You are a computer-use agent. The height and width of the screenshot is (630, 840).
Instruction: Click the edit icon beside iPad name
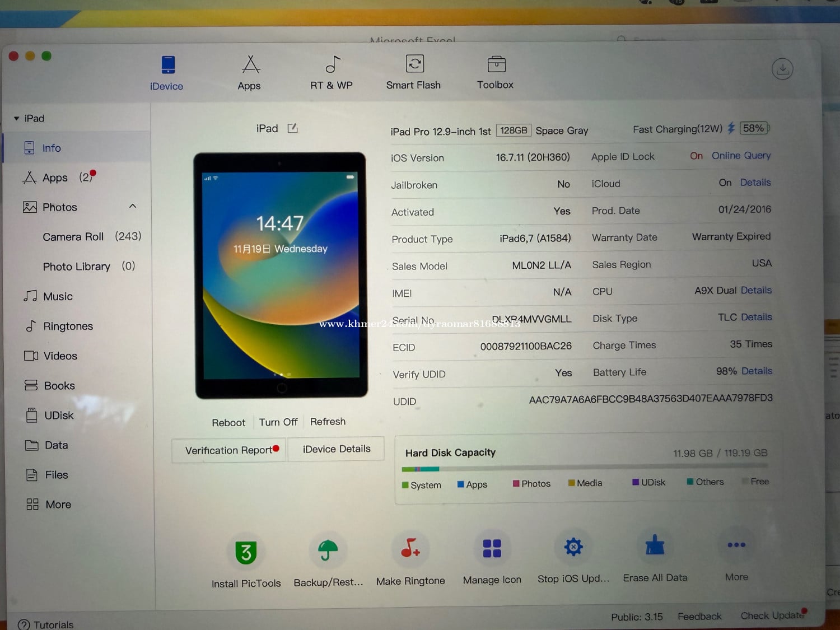[292, 128]
